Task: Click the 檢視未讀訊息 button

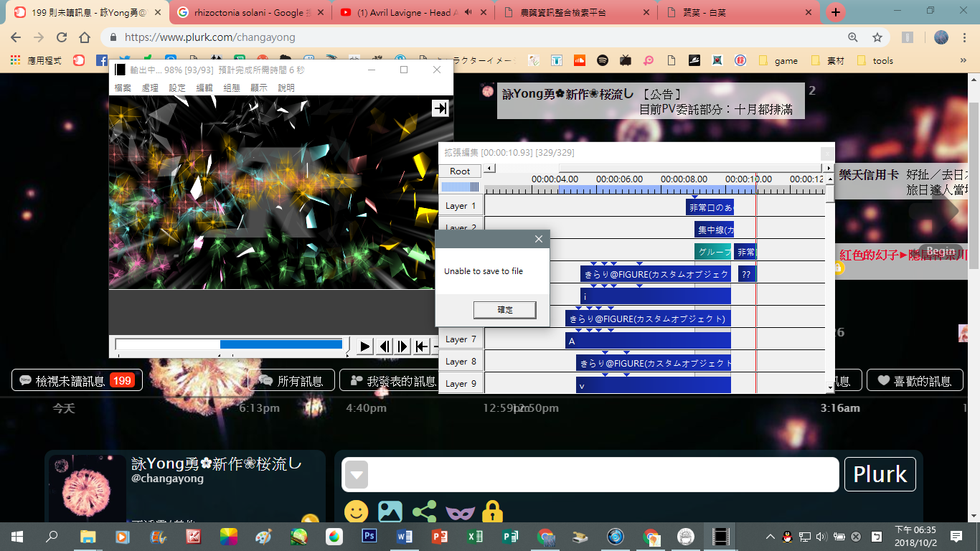Action: click(77, 380)
